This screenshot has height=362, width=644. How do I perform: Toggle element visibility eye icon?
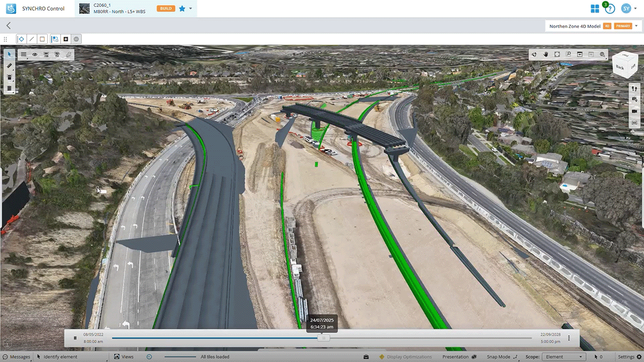pos(35,54)
